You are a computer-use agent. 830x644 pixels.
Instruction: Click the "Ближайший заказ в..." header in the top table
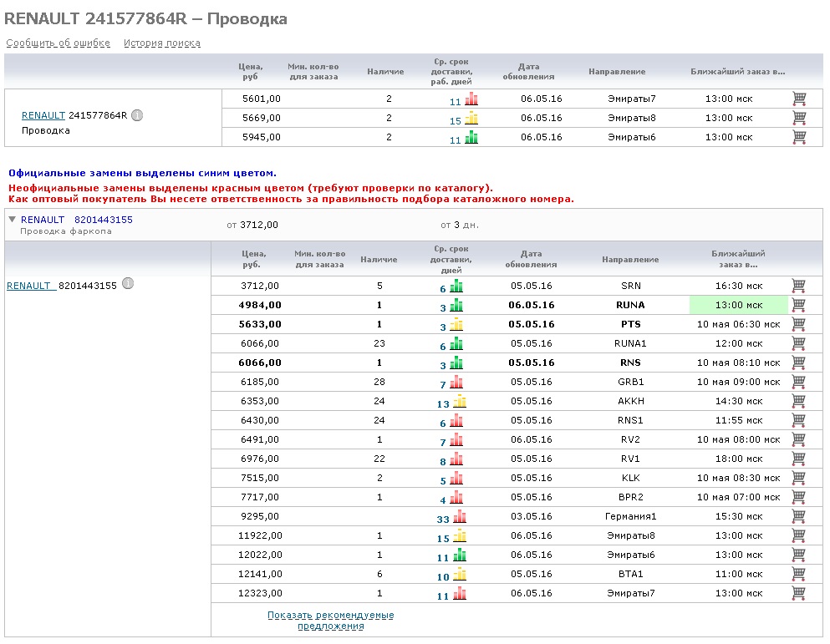pyautogui.click(x=738, y=72)
